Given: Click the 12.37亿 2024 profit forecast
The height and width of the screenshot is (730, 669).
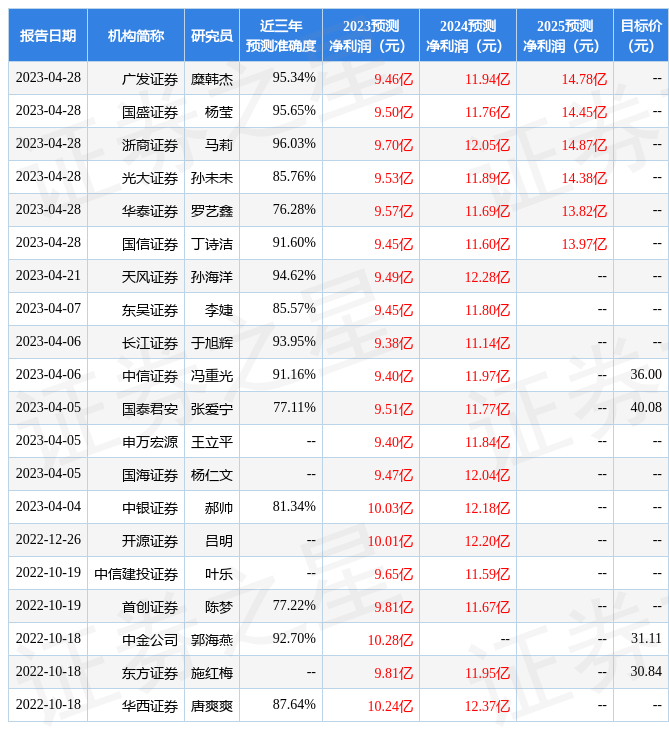Looking at the screenshot, I should (487, 706).
